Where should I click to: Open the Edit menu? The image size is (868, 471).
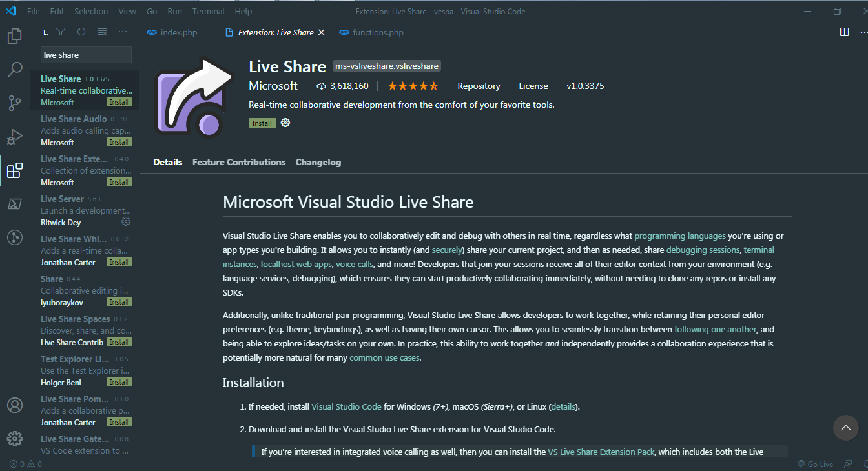click(x=57, y=11)
